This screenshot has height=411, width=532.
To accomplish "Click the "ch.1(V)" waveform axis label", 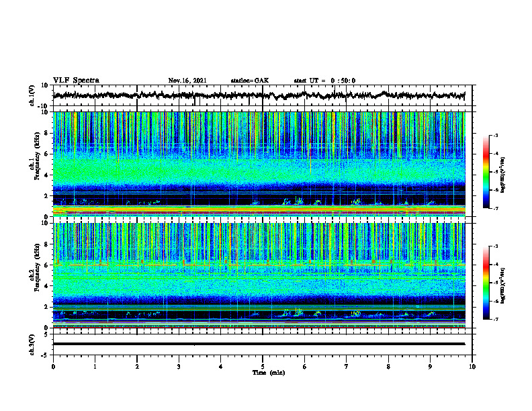I will tap(32, 95).
